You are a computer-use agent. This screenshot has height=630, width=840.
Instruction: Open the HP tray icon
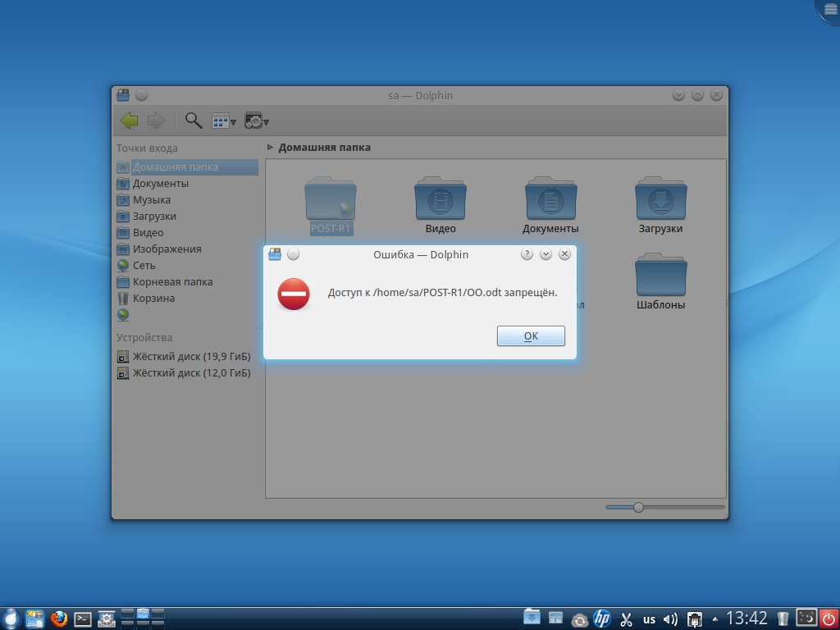602,619
